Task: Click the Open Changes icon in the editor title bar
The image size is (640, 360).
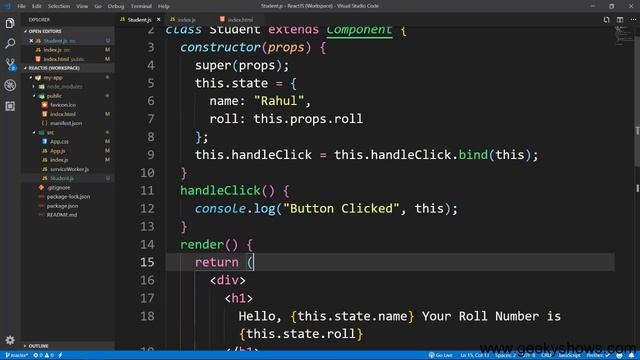Action: click(x=606, y=20)
